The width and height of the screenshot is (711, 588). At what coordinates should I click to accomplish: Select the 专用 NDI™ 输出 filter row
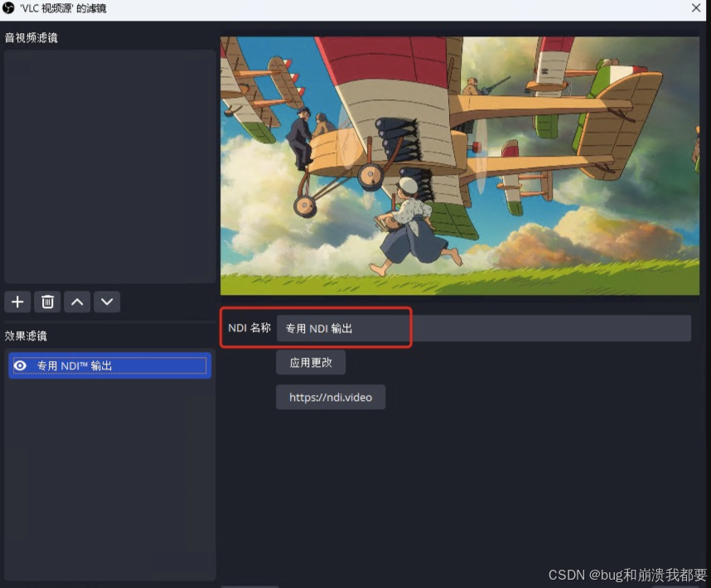click(109, 365)
